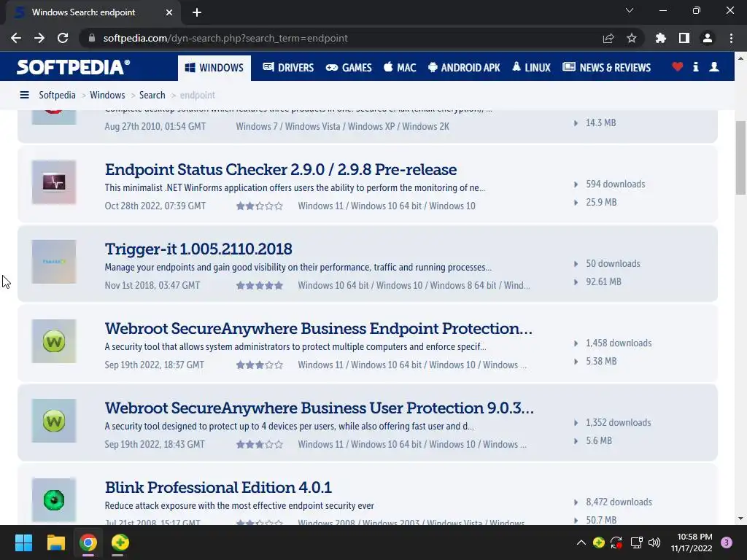Go back to the previous page
The height and width of the screenshot is (560, 747).
(x=16, y=38)
